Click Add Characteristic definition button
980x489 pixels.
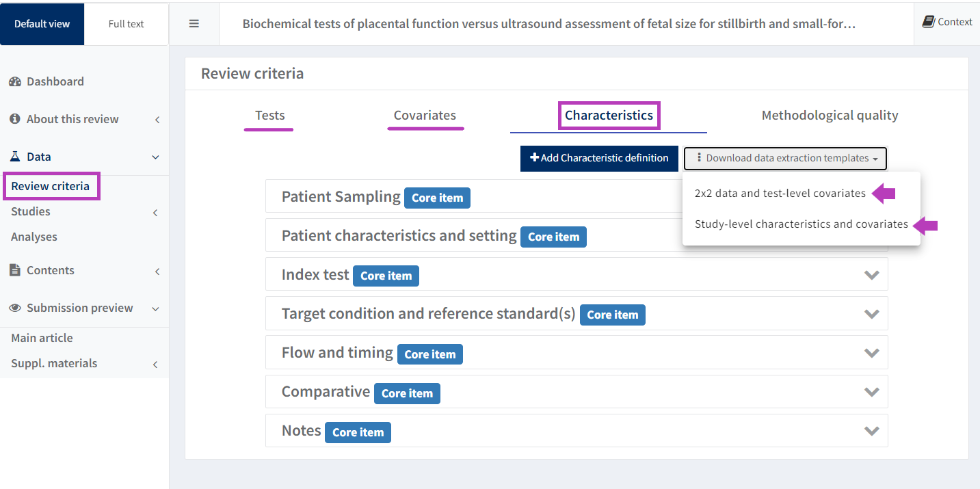pyautogui.click(x=599, y=158)
